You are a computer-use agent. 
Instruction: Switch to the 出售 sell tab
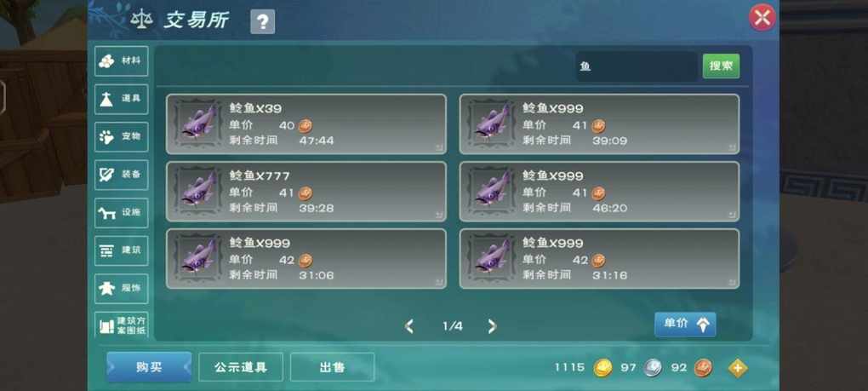pos(332,367)
